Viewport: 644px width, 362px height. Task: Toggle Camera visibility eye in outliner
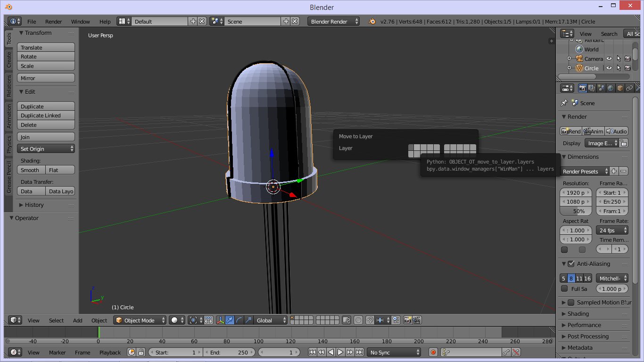click(x=609, y=59)
